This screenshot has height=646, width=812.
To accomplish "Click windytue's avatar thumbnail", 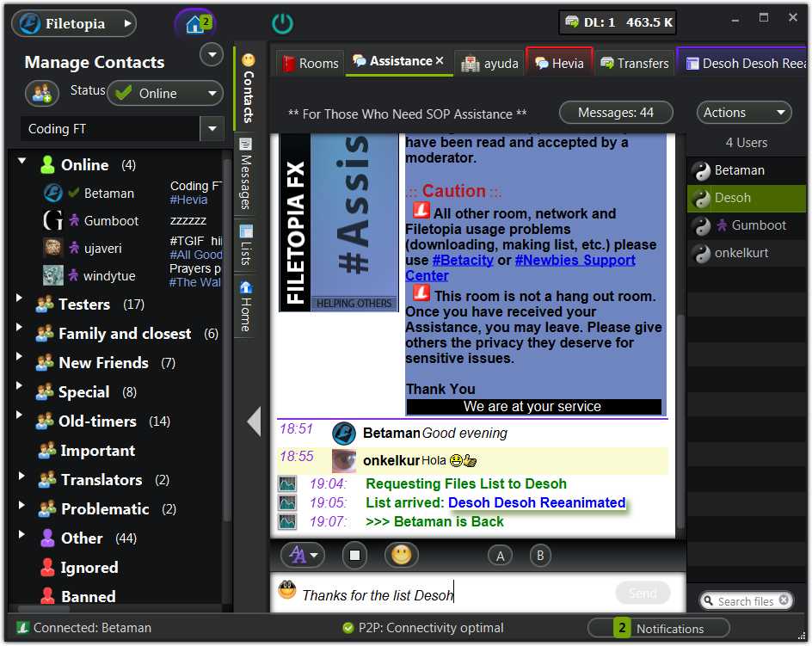I will tap(52, 275).
